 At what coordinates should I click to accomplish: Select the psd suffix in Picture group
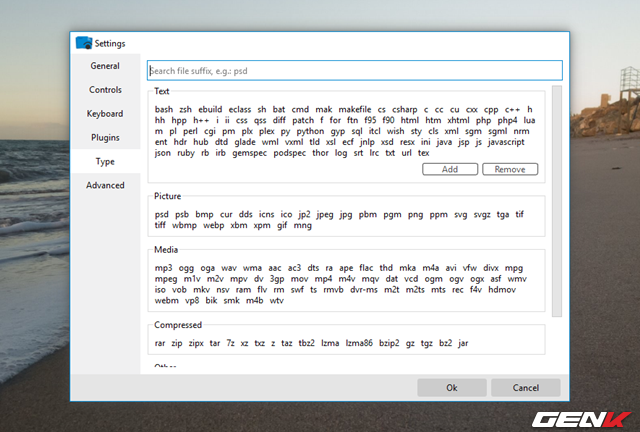coord(161,213)
